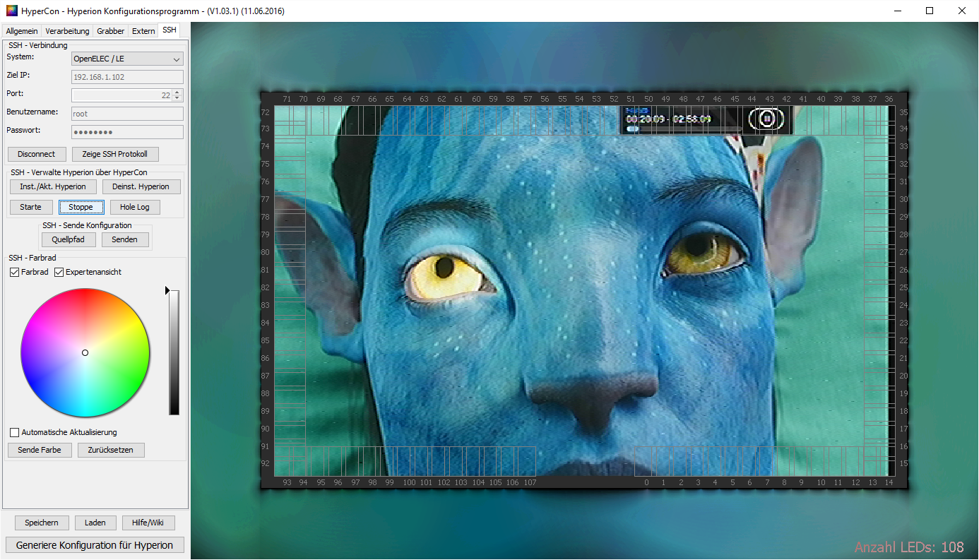The image size is (979, 560).
Task: Pick a color on the color wheel center
Action: [x=85, y=352]
